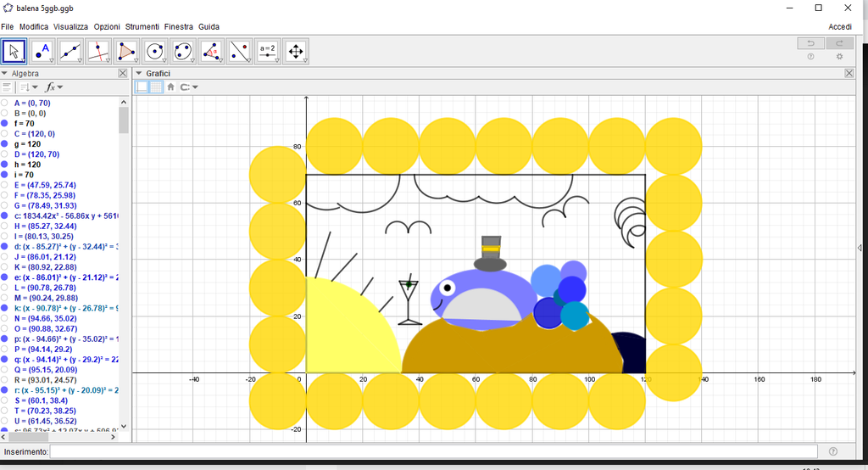868x470 pixels.
Task: Choose the Angle measurement tool
Action: click(211, 52)
